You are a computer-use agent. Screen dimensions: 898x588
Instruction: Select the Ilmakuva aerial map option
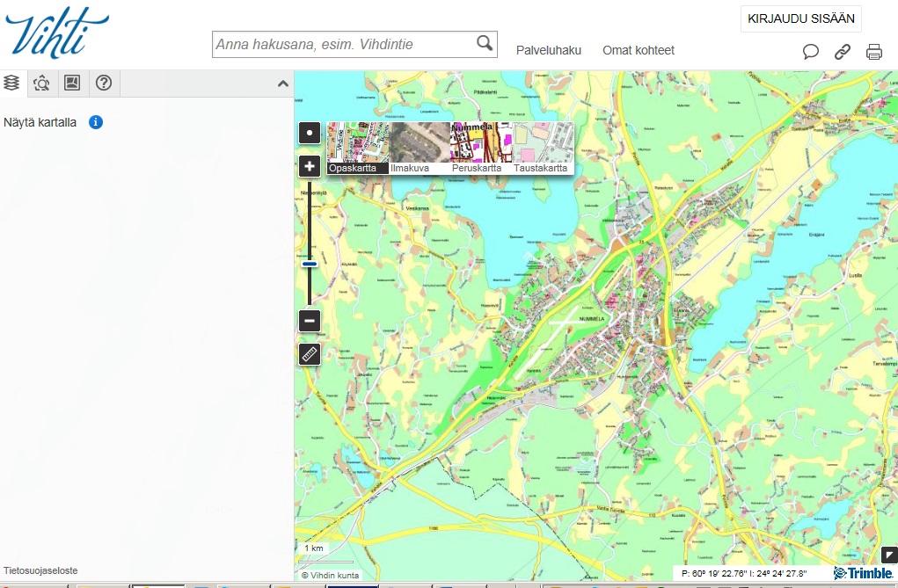tap(420, 148)
